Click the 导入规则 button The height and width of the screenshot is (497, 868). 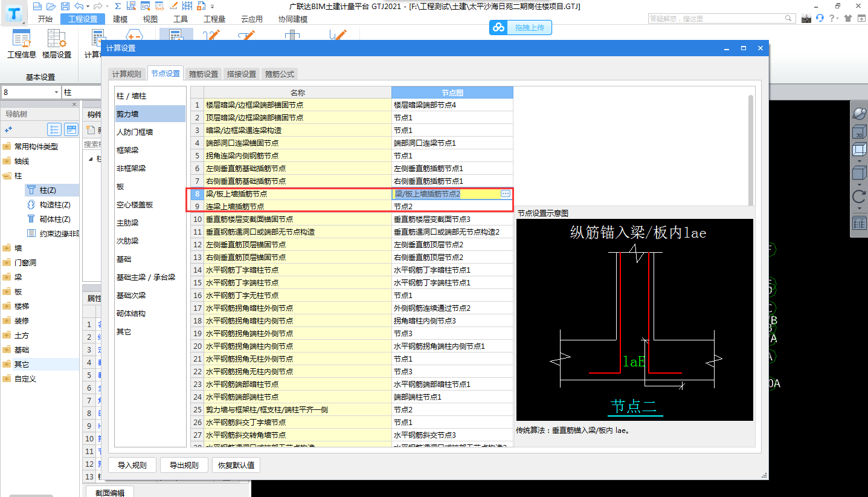[x=132, y=465]
